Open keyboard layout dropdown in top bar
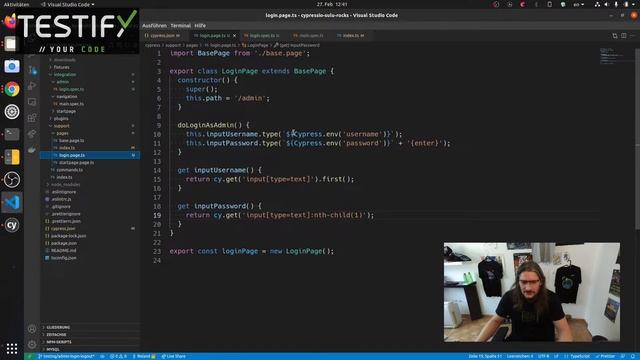The height and width of the screenshot is (360, 640). pyautogui.click(x=578, y=4)
